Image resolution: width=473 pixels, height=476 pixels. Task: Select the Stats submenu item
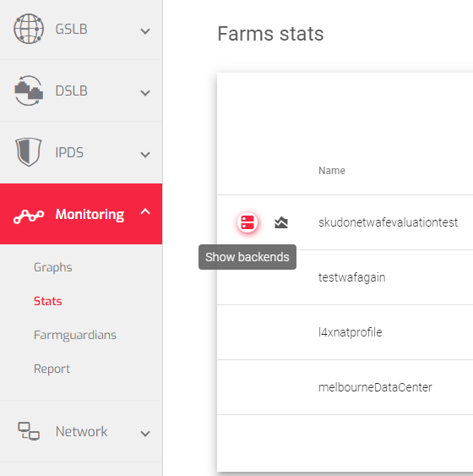47,301
